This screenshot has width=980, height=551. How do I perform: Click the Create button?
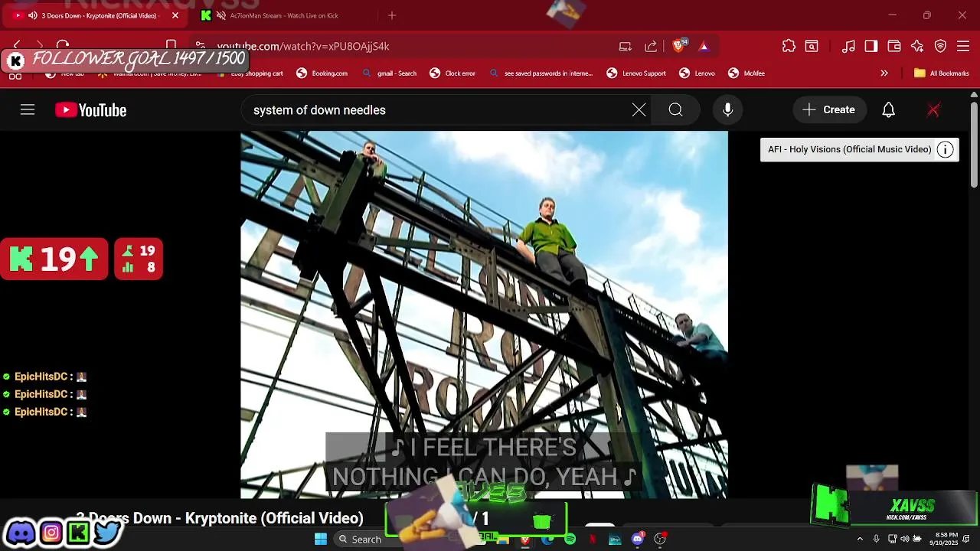point(829,110)
